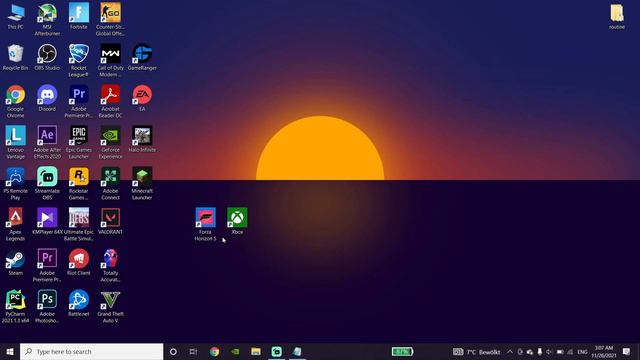Viewport: 640px width, 360px height.
Task: Select Adobe Premiere Pro icon beside Discord
Action: click(79, 102)
